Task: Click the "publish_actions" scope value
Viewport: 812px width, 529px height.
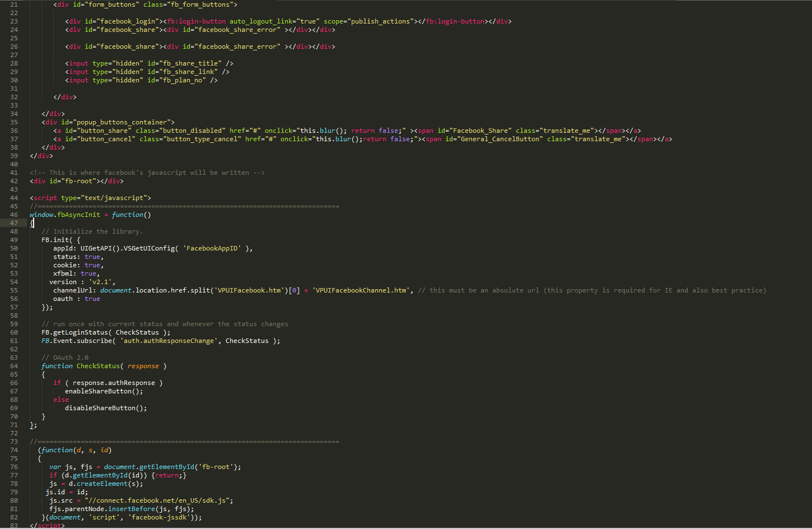Action: pos(380,21)
